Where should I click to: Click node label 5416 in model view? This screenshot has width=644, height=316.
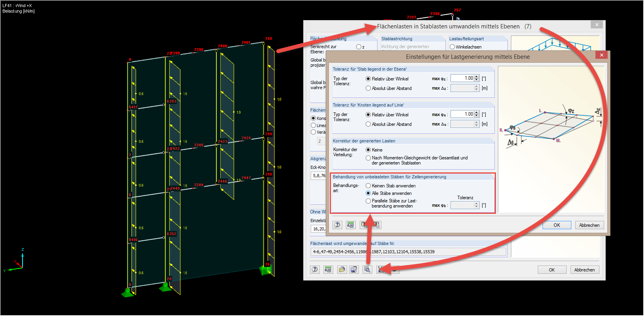pyautogui.click(x=133, y=240)
